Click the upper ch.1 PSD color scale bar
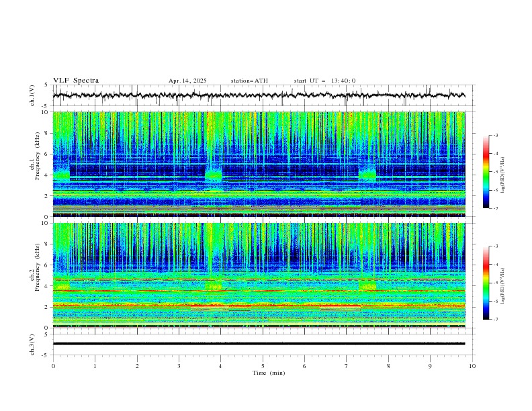Screen dimensions: 532x411 (x=486, y=172)
